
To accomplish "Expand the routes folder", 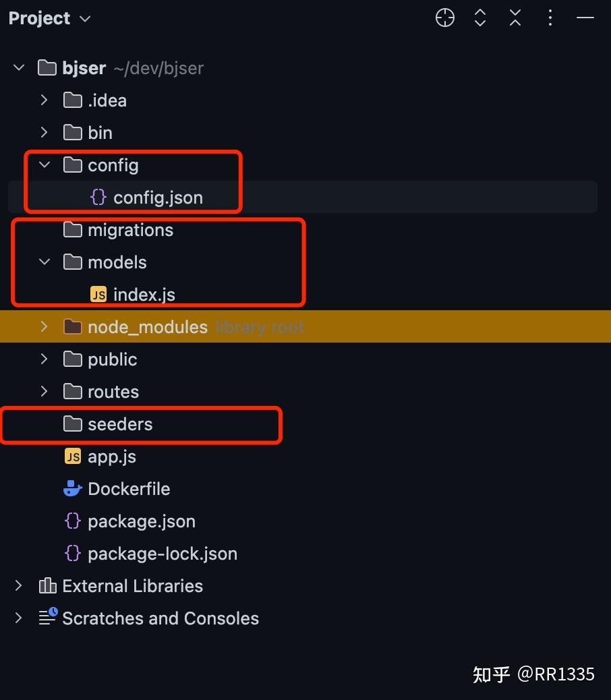I will [x=45, y=392].
